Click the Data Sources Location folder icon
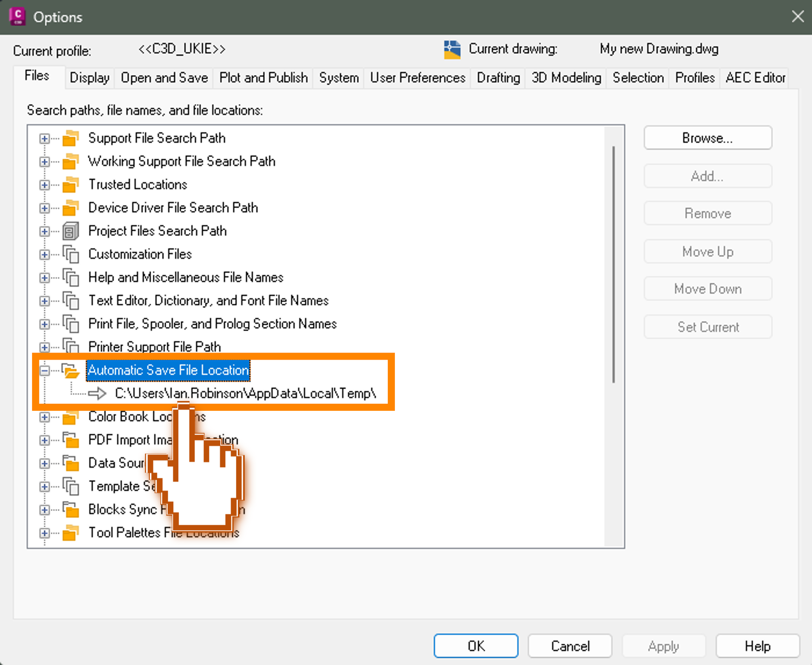Viewport: 812px width, 665px height. click(x=71, y=463)
